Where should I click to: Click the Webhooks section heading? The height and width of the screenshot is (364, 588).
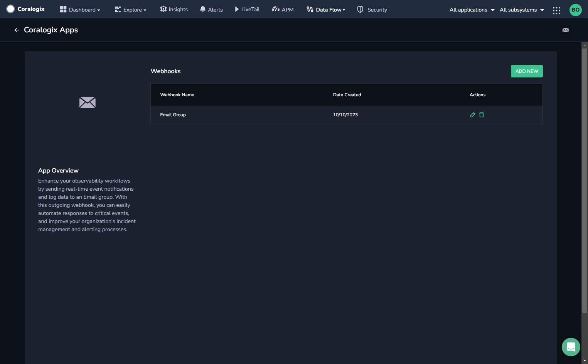[x=165, y=71]
